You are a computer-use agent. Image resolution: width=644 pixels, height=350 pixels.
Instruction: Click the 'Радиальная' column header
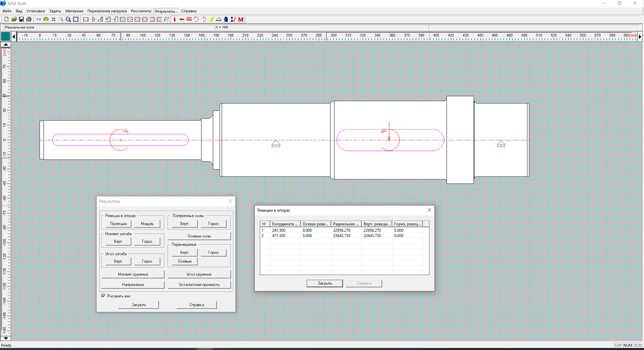tap(346, 224)
